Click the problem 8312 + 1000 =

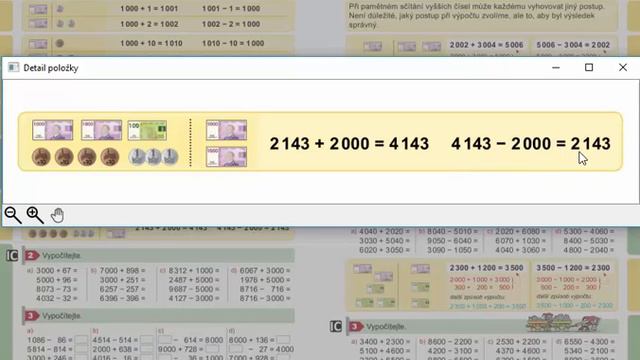tap(194, 271)
